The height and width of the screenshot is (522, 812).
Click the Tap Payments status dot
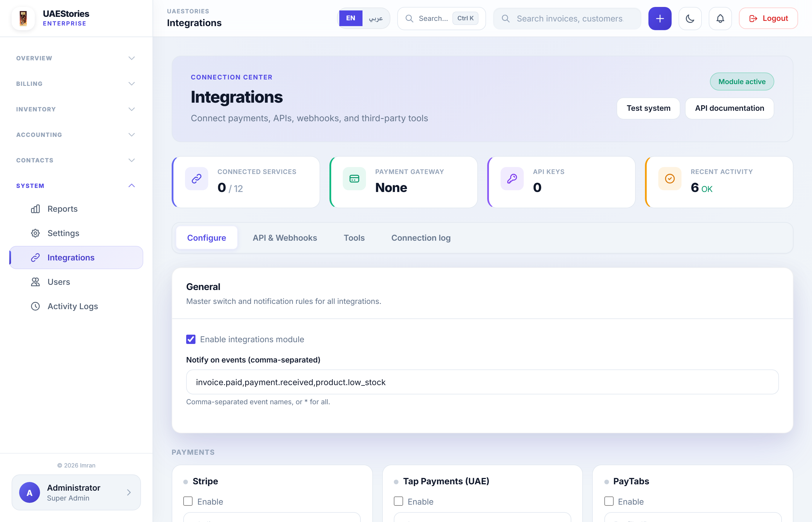coord(396,482)
